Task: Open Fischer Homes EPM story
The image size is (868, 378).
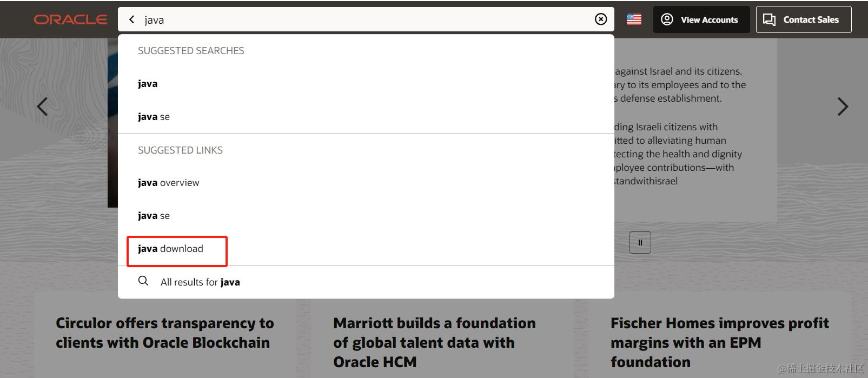Action: tap(719, 342)
